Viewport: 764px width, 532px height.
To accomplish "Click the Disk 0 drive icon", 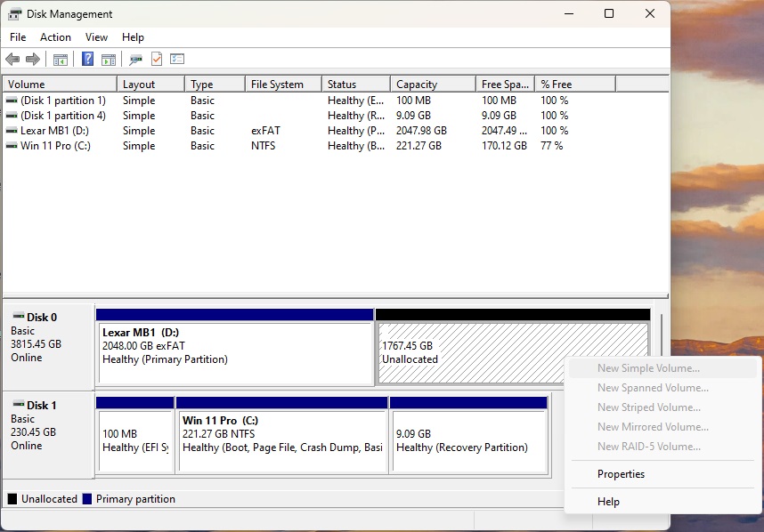I will click(x=18, y=316).
